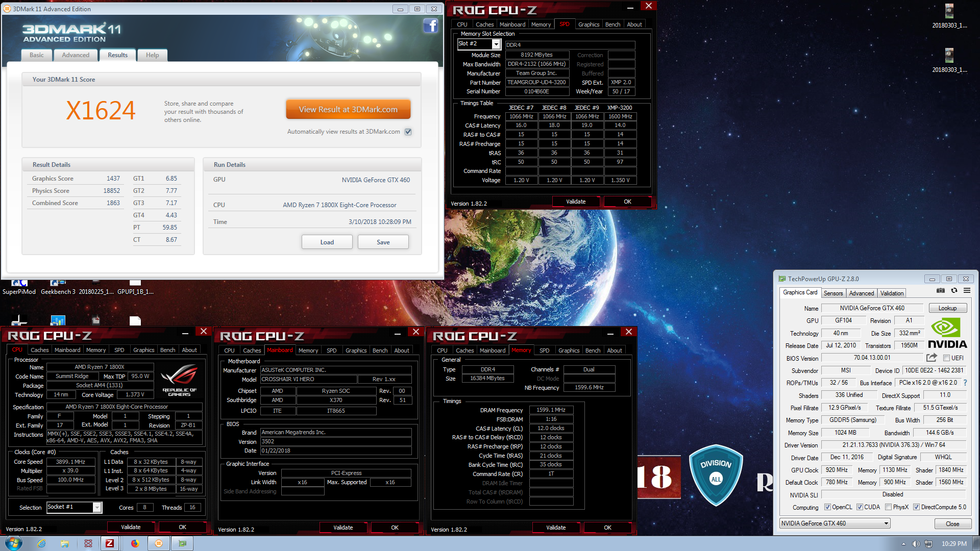Open the Sensors tab in GPU-Z

(833, 293)
